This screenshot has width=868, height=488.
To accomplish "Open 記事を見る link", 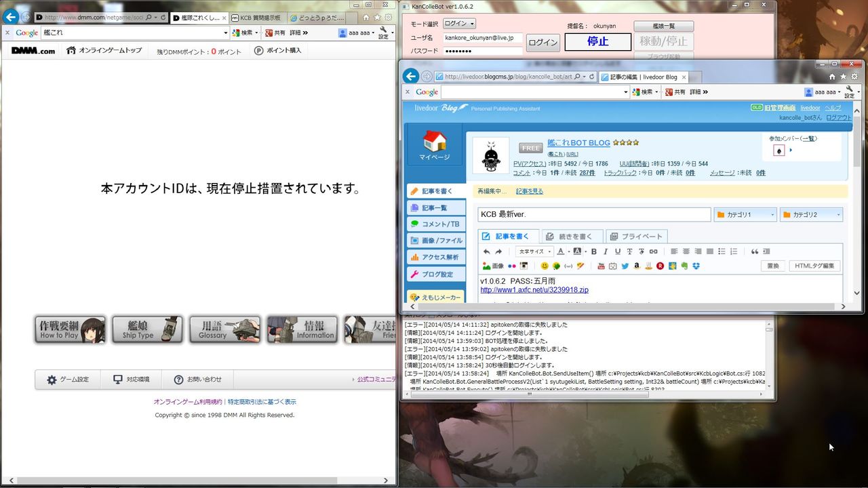I will click(x=530, y=191).
